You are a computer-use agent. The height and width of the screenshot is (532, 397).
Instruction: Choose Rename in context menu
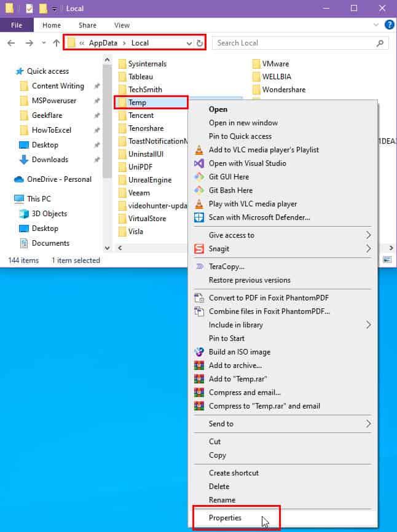pos(222,500)
